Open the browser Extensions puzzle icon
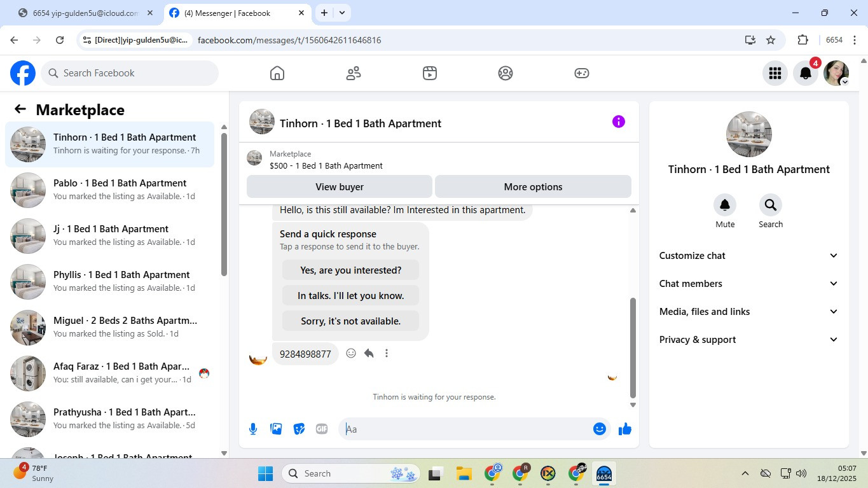 point(803,40)
